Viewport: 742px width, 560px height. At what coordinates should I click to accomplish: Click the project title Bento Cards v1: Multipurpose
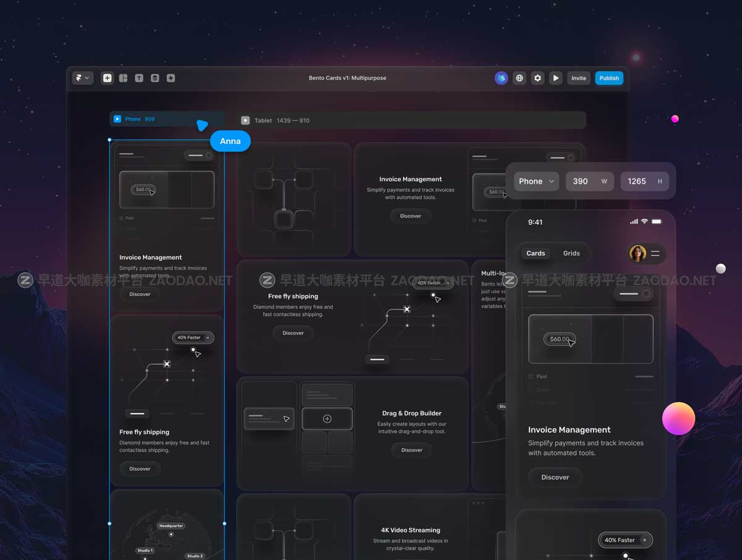(348, 78)
